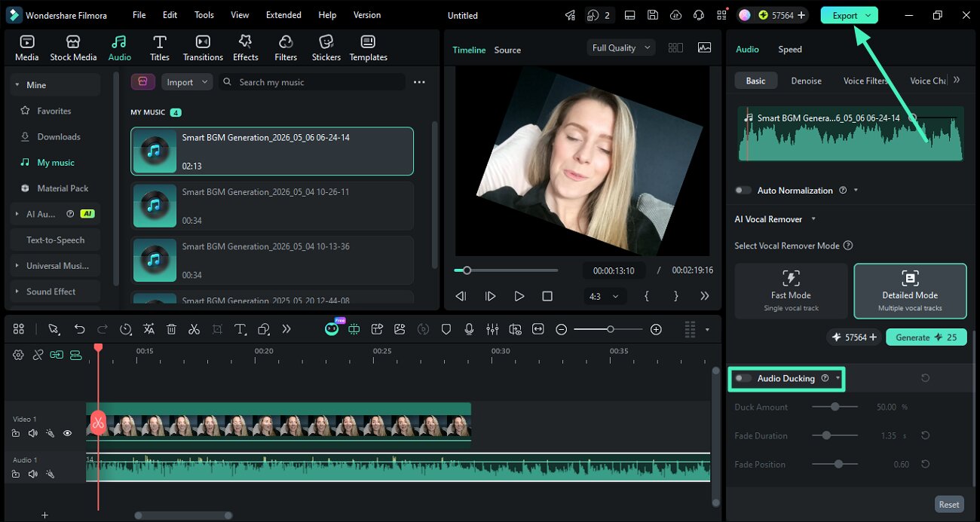Screen dimensions: 980x522
Task: Open the File menu
Action: [x=139, y=15]
